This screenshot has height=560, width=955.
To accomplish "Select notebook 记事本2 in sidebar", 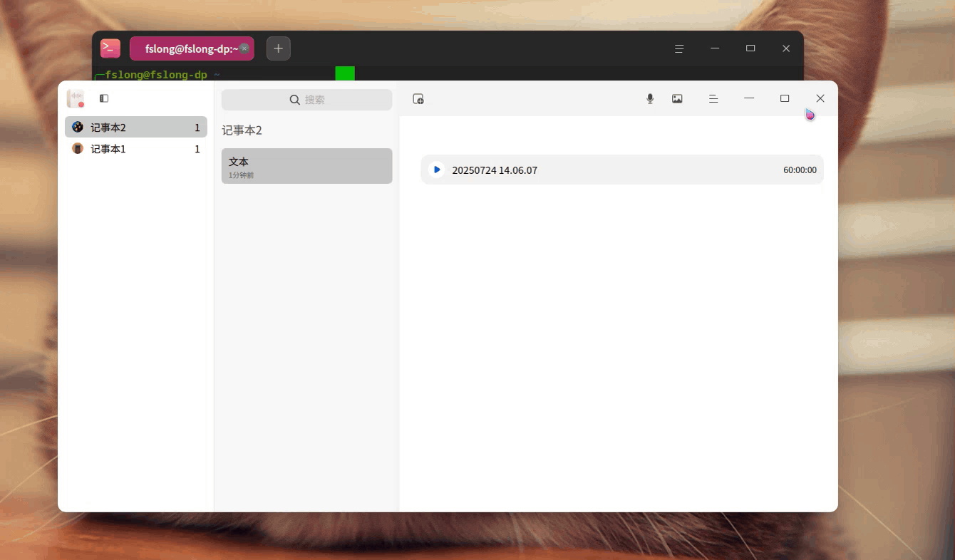I will pos(136,127).
